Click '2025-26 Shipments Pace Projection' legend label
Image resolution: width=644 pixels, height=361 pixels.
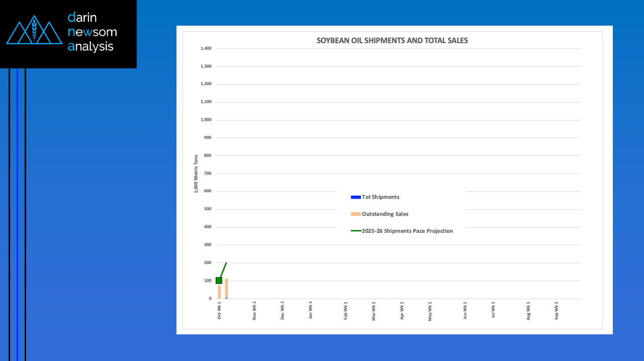pos(407,231)
